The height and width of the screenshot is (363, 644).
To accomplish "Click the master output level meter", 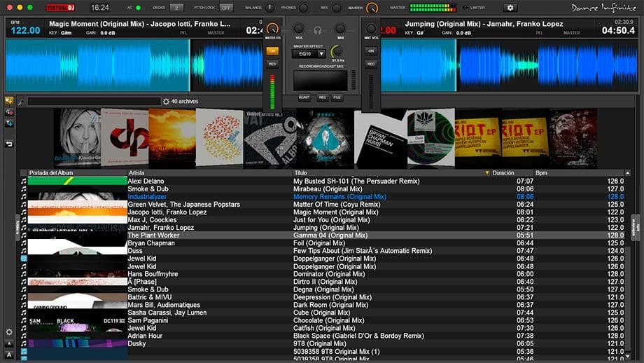I will (433, 8).
